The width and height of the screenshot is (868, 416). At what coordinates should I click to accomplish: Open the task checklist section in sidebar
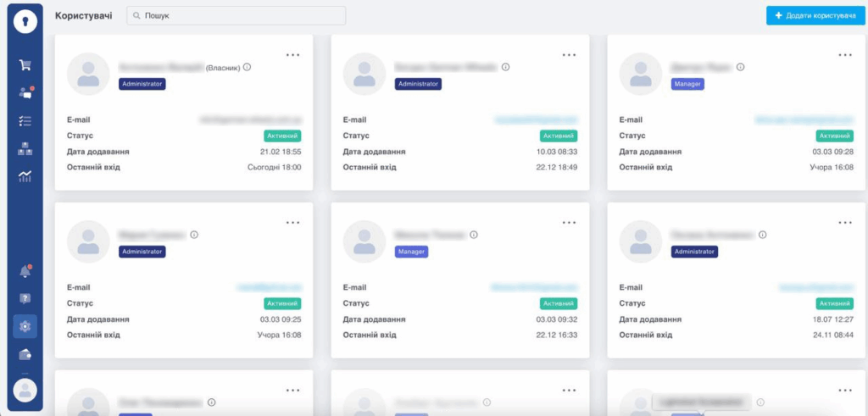[x=25, y=121]
